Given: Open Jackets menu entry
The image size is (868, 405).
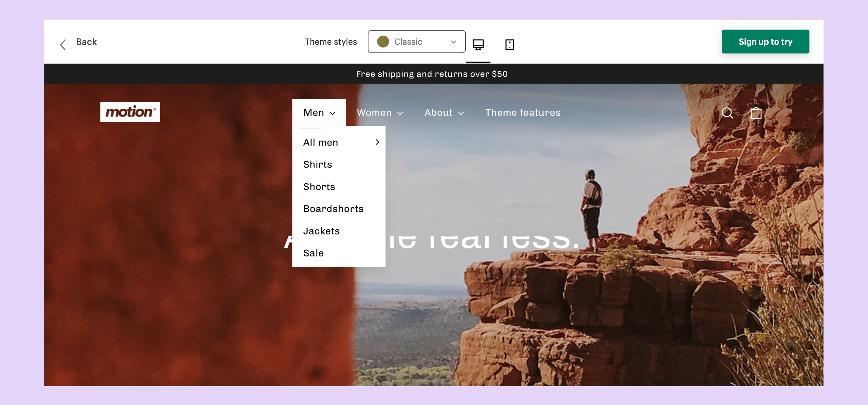Looking at the screenshot, I should (x=321, y=231).
